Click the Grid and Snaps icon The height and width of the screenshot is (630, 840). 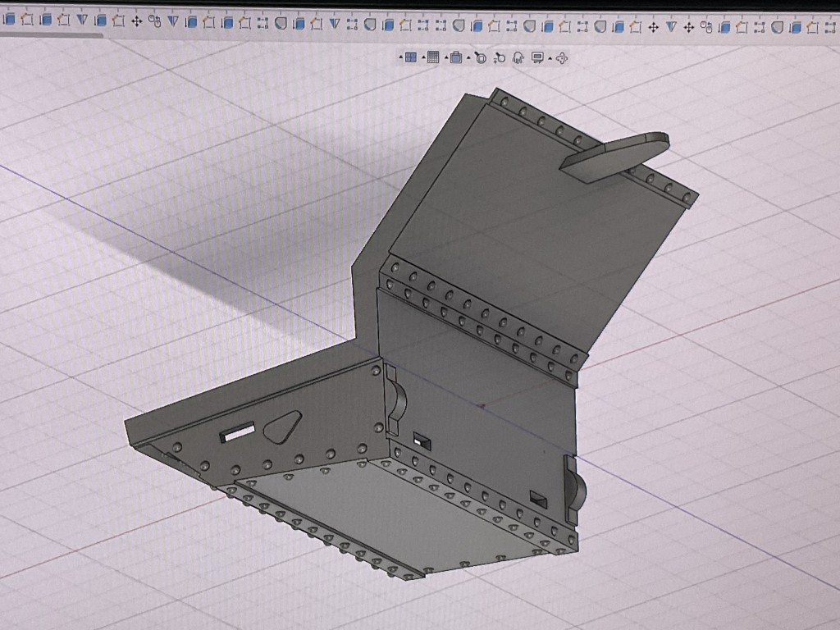433,58
